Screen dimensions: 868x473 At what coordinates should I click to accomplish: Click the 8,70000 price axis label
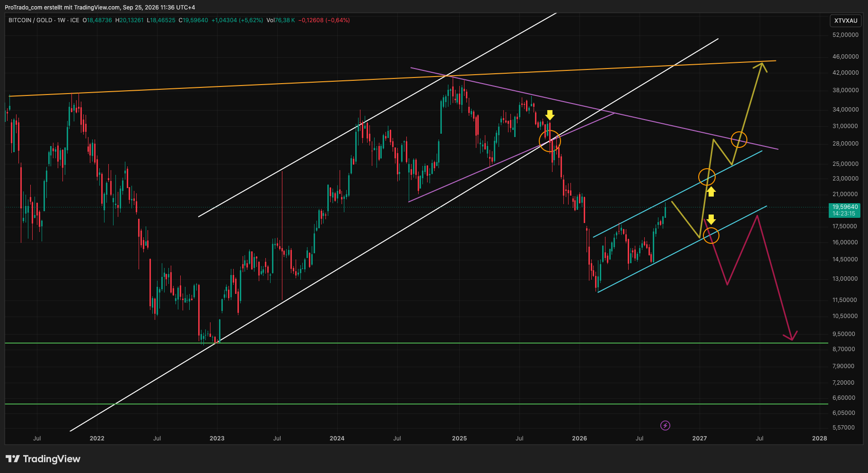tap(844, 349)
